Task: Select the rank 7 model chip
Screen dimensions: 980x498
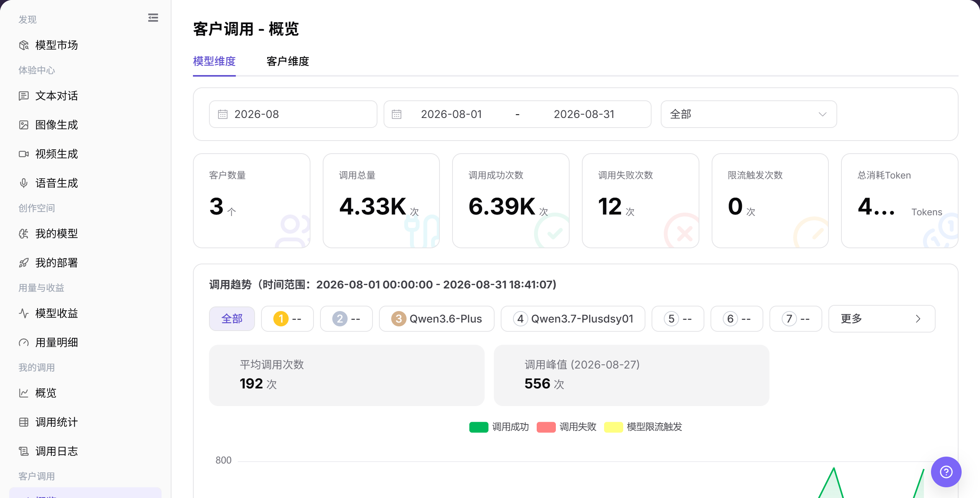Action: pos(796,319)
